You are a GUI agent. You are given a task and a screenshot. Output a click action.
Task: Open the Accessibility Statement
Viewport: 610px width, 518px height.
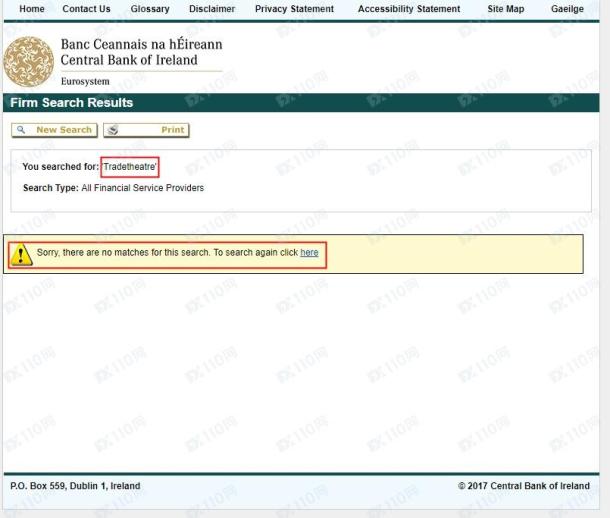(x=409, y=9)
